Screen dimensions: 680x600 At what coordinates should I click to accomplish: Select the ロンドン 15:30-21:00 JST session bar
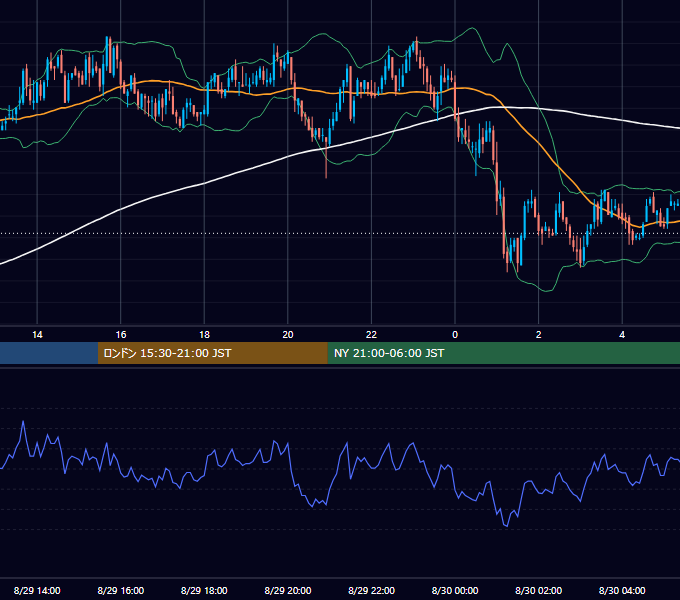point(212,353)
